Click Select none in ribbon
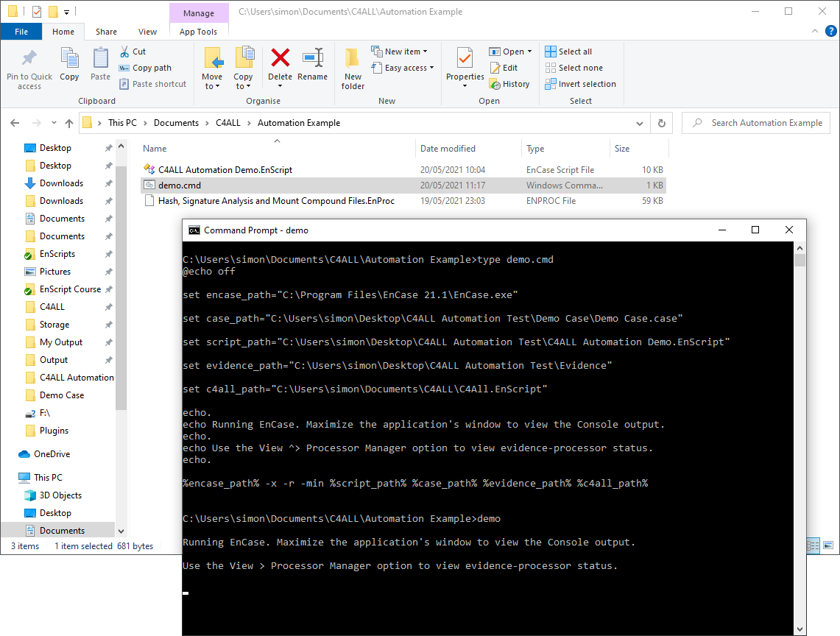840x636 pixels. 573,68
